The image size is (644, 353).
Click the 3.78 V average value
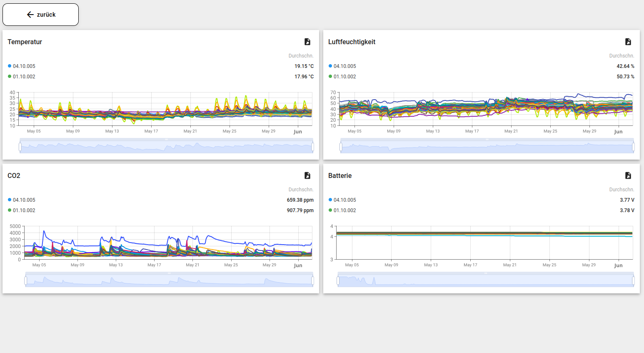[627, 210]
